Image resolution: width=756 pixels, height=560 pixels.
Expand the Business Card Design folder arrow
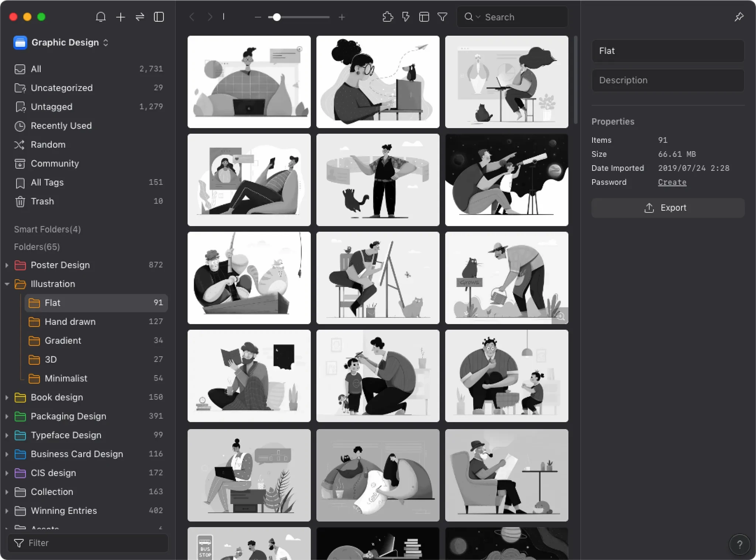[x=7, y=454]
